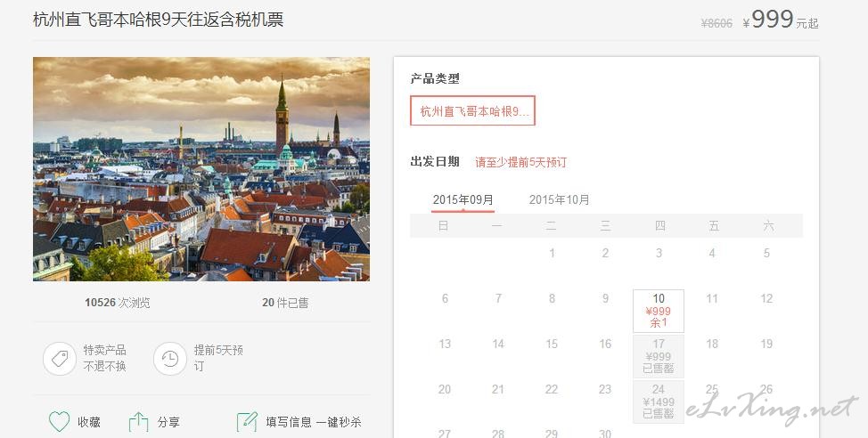Click the crossed-out original price ¥8606

coord(717,23)
